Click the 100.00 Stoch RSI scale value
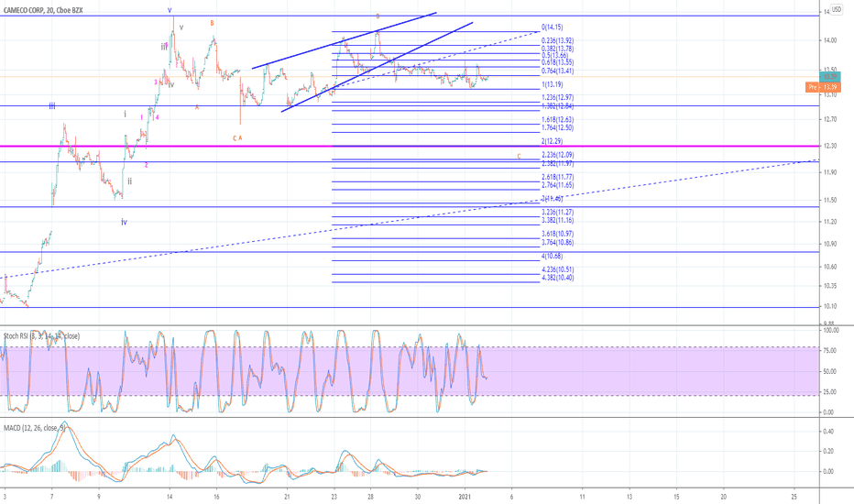The image size is (854, 504). [x=831, y=331]
